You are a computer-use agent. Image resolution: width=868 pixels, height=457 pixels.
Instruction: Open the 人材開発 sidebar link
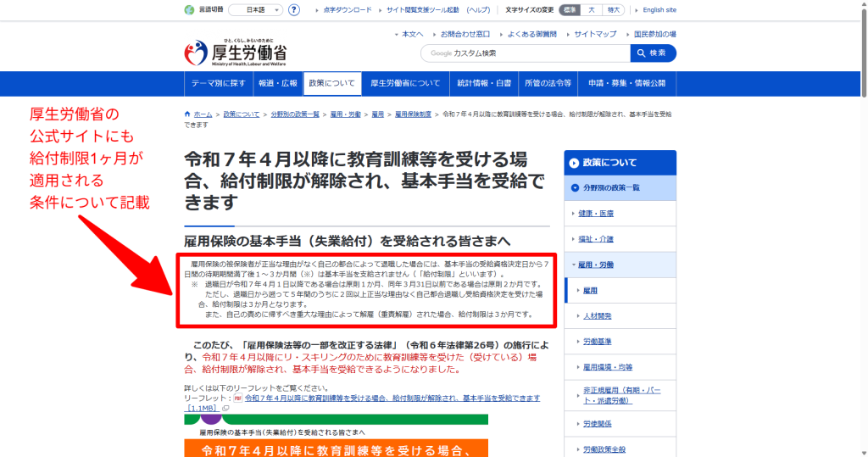(598, 315)
